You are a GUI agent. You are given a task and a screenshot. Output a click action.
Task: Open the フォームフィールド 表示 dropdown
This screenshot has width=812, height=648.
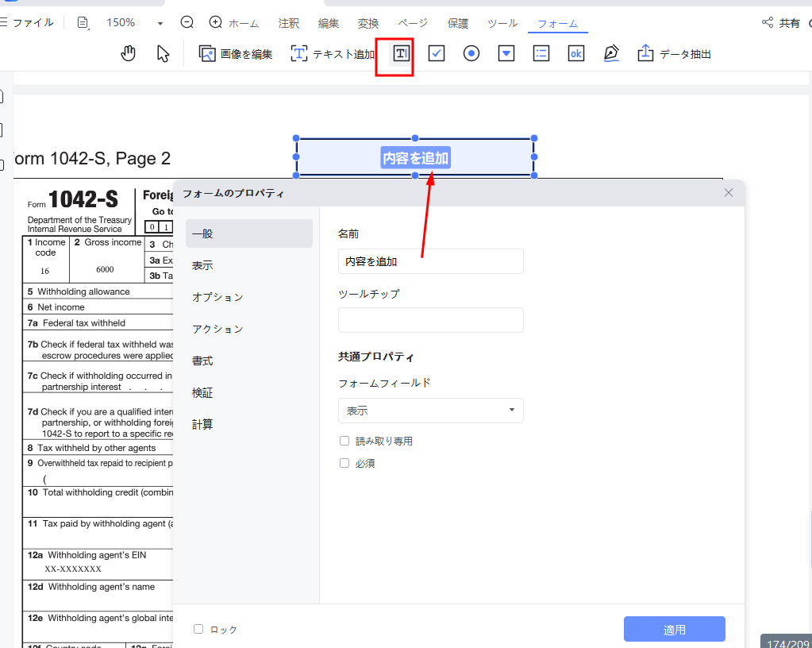click(430, 411)
